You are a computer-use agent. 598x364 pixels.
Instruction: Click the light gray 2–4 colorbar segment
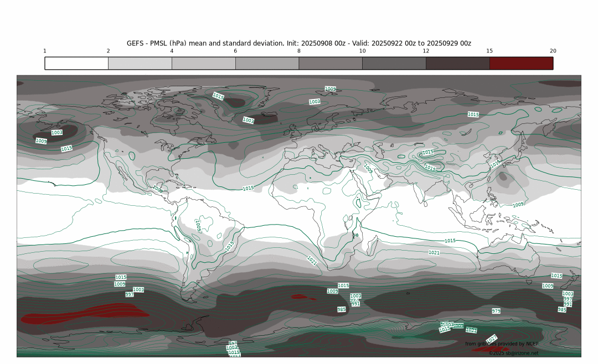[x=140, y=63]
